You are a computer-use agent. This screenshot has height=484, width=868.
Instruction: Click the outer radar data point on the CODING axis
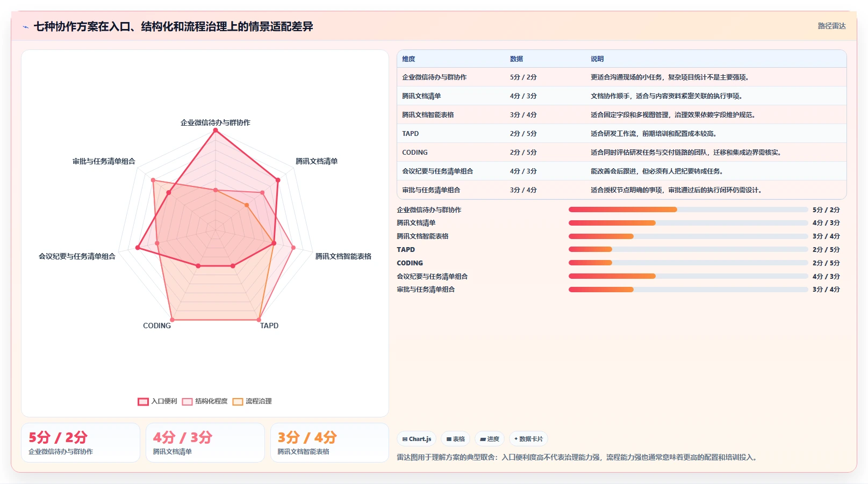172,321
